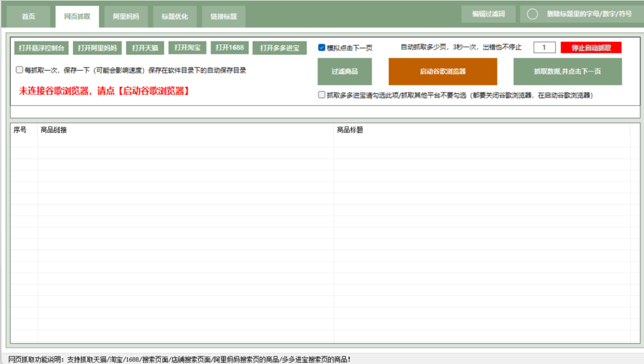Open Tmall with 打开天猫 button
Viewport: 644px width, 364px height.
[x=144, y=48]
